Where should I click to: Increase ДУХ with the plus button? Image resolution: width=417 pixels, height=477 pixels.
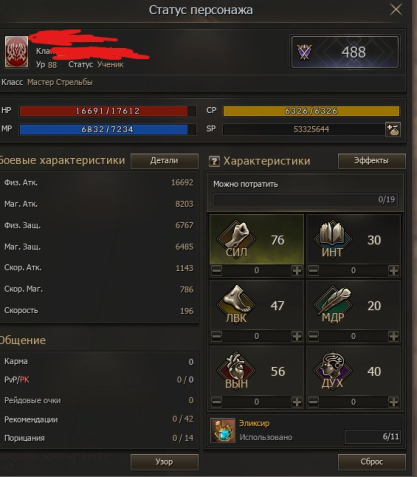click(393, 402)
